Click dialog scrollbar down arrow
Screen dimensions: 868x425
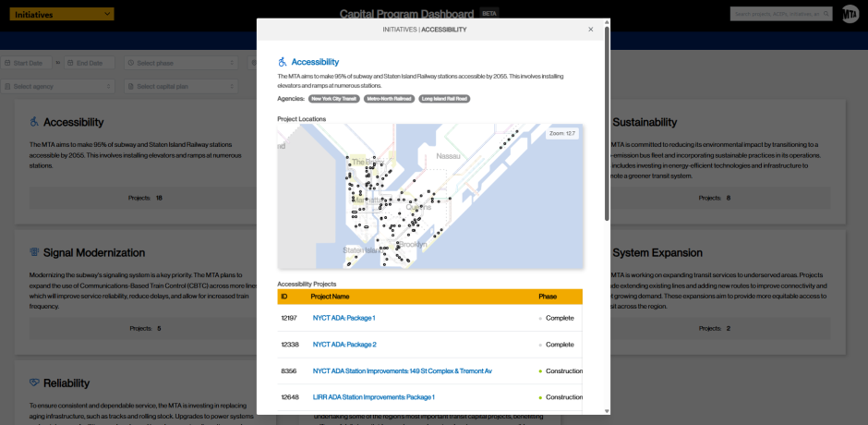(x=607, y=411)
